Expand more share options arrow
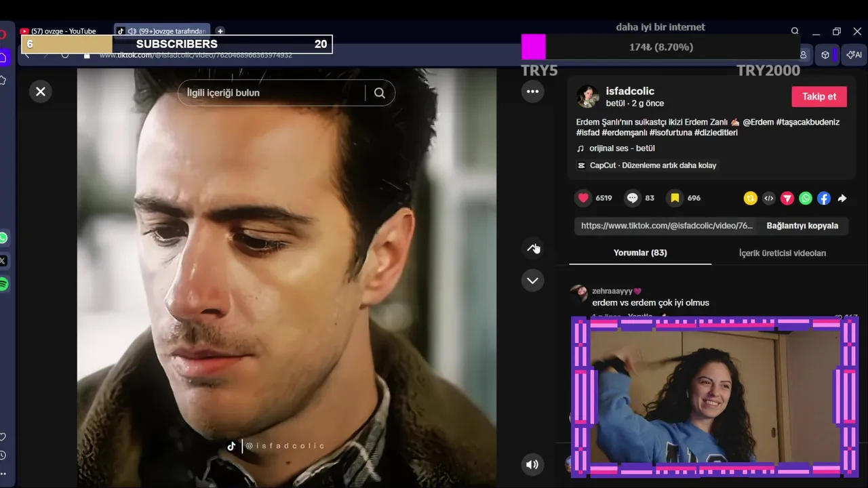The width and height of the screenshot is (868, 488). click(842, 198)
